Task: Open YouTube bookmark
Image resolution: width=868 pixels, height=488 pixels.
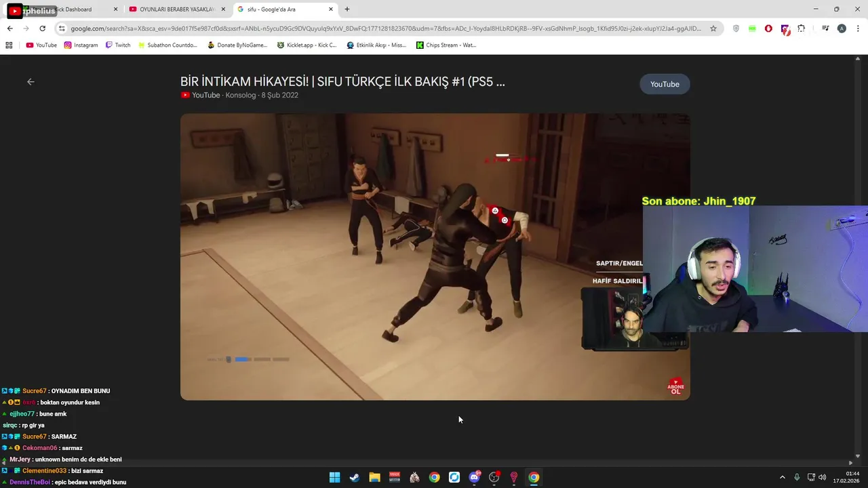Action: tap(41, 45)
